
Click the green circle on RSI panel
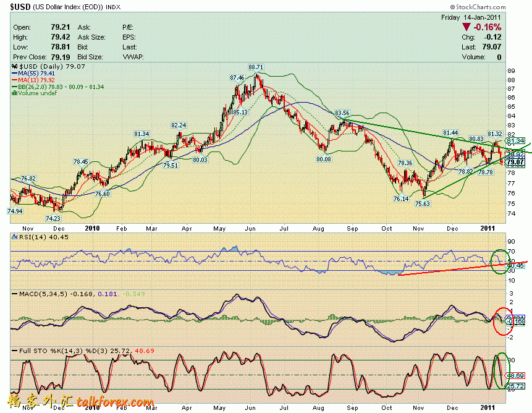(498, 261)
